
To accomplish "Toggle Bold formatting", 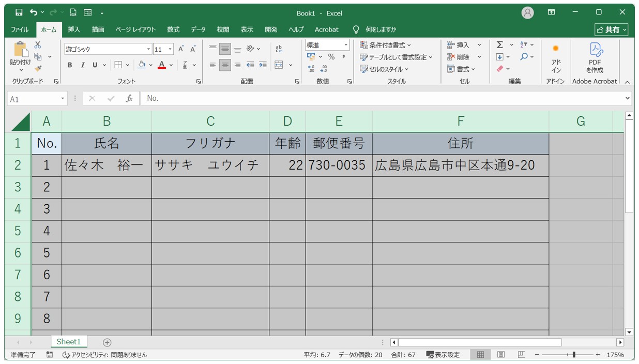I will coord(70,65).
